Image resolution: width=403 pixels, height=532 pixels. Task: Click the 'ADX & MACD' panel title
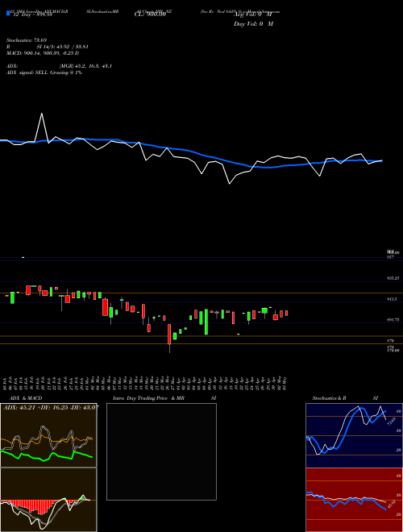26,398
